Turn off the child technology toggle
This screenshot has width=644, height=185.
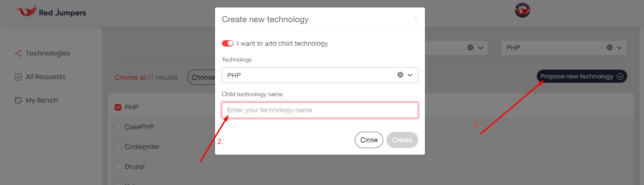pyautogui.click(x=227, y=43)
